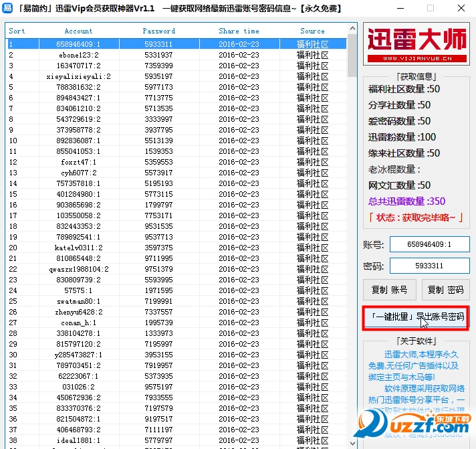Click password cell 7195997

pos(158,344)
